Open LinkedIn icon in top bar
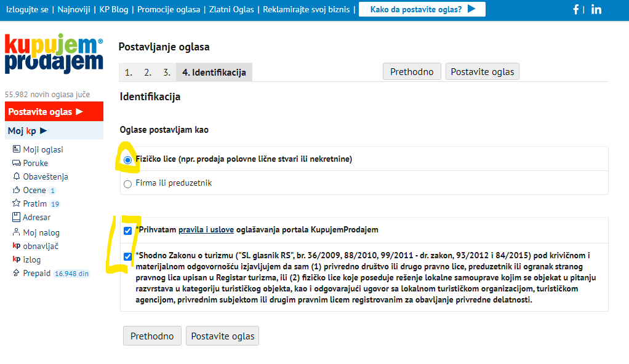This screenshot has width=629, height=364. [x=596, y=9]
